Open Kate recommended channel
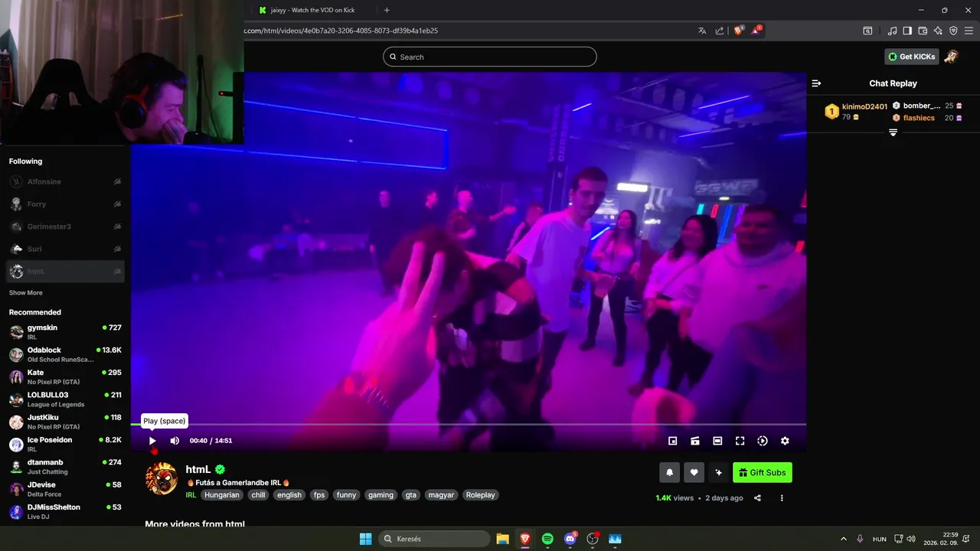The width and height of the screenshot is (980, 551). pyautogui.click(x=65, y=377)
